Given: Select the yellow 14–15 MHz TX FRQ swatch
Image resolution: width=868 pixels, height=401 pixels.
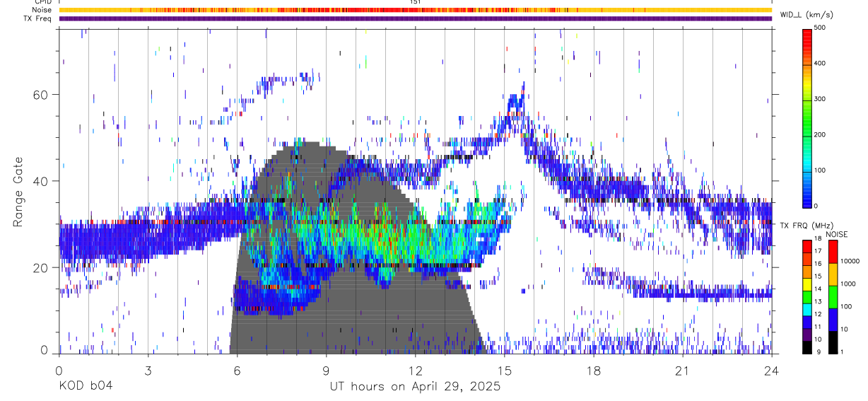Looking at the screenshot, I should pos(807,283).
